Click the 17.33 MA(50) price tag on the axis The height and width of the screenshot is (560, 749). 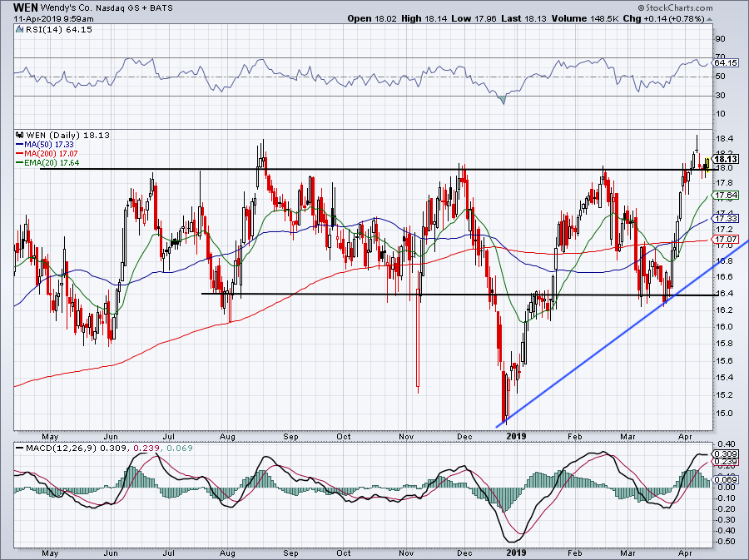[726, 218]
